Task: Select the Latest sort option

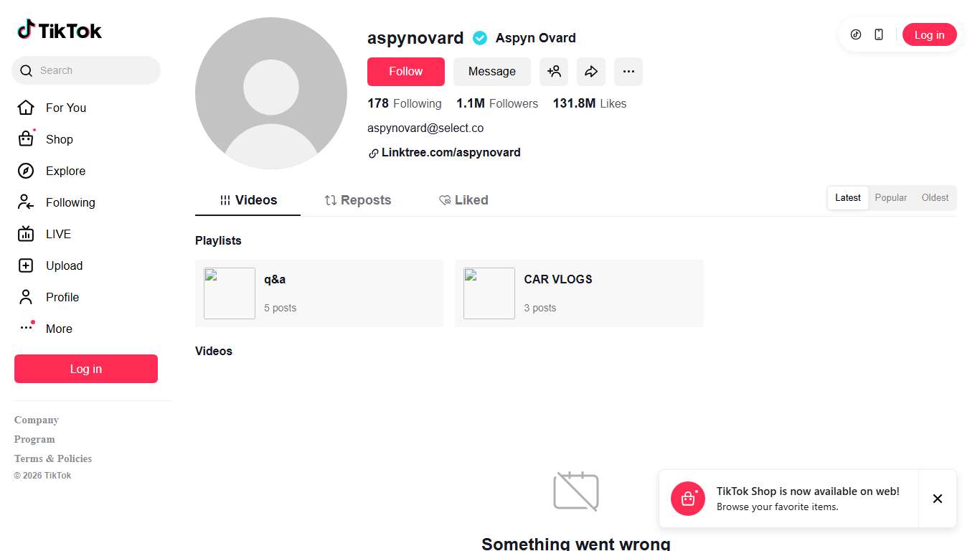Action: (847, 197)
